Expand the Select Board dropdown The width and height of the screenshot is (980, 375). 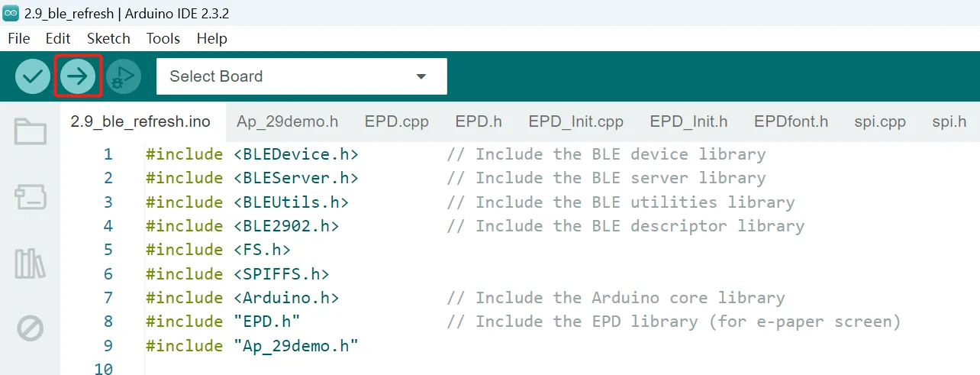pyautogui.click(x=301, y=76)
